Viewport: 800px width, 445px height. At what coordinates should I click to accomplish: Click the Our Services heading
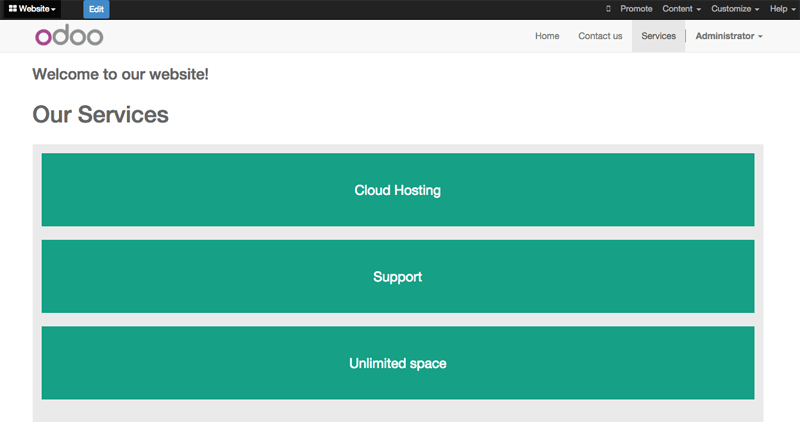(101, 114)
